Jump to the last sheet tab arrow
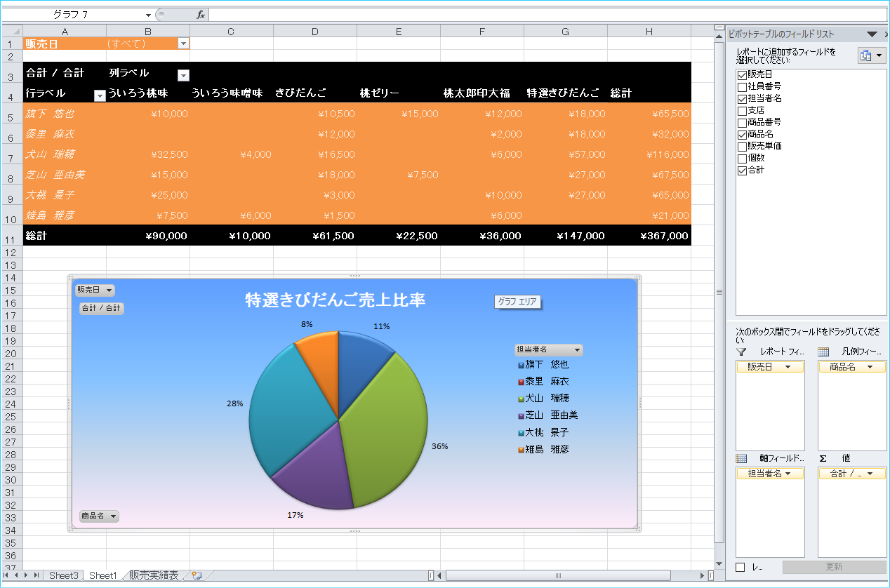This screenshot has height=588, width=890. [36, 575]
